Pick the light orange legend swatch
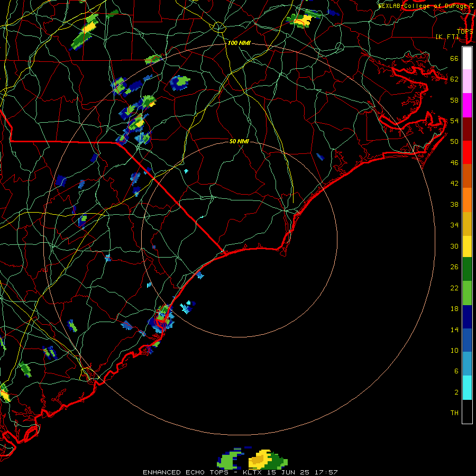The width and height of the screenshot is (476, 476). tap(467, 200)
